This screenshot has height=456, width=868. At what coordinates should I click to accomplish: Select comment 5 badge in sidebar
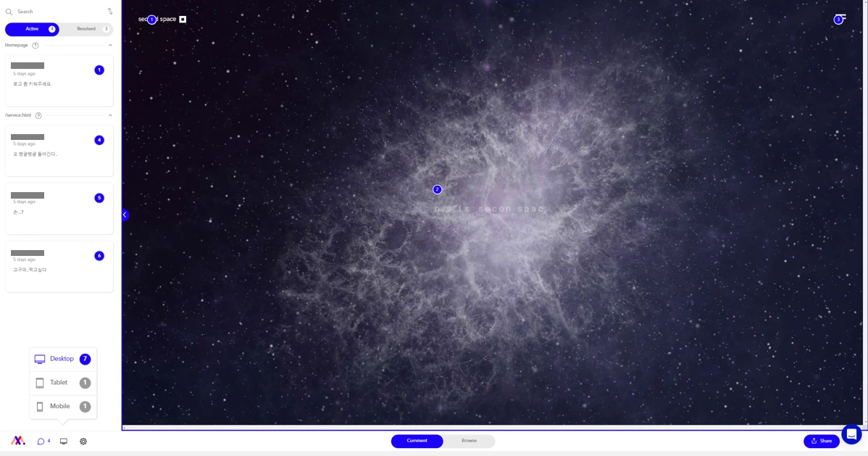[99, 198]
